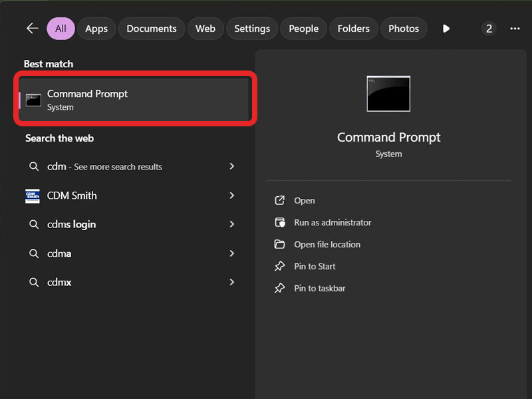Expand the cdm web search result chevron
This screenshot has width=532, height=399.
point(232,166)
